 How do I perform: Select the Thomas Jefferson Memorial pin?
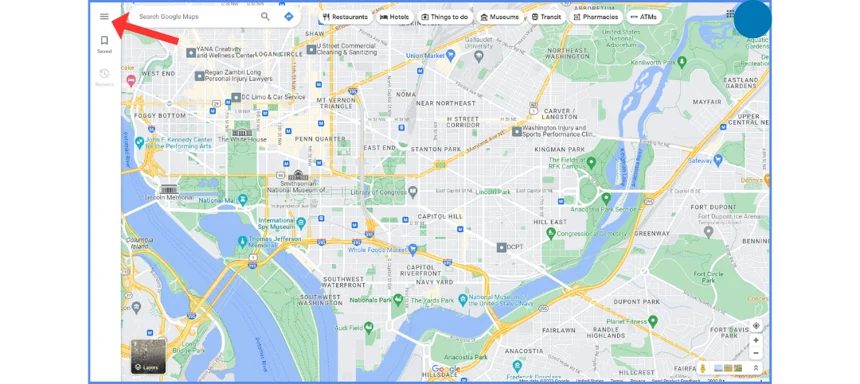coord(242,241)
